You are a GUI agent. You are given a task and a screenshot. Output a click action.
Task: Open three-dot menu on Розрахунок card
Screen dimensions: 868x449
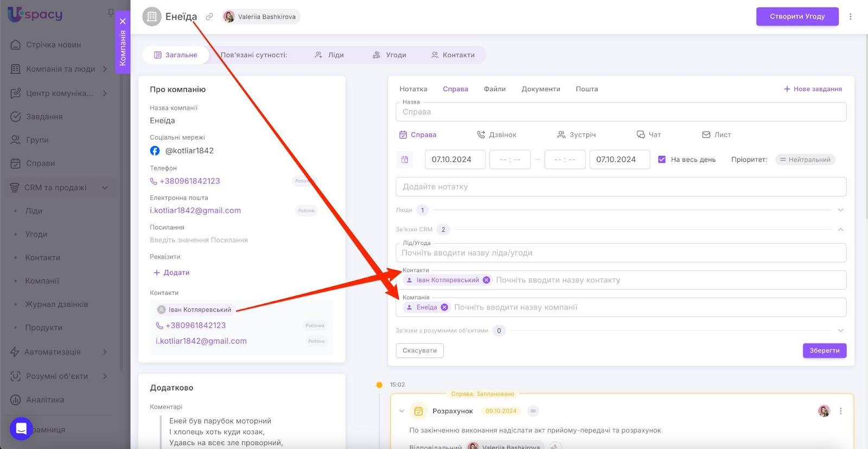click(x=841, y=411)
